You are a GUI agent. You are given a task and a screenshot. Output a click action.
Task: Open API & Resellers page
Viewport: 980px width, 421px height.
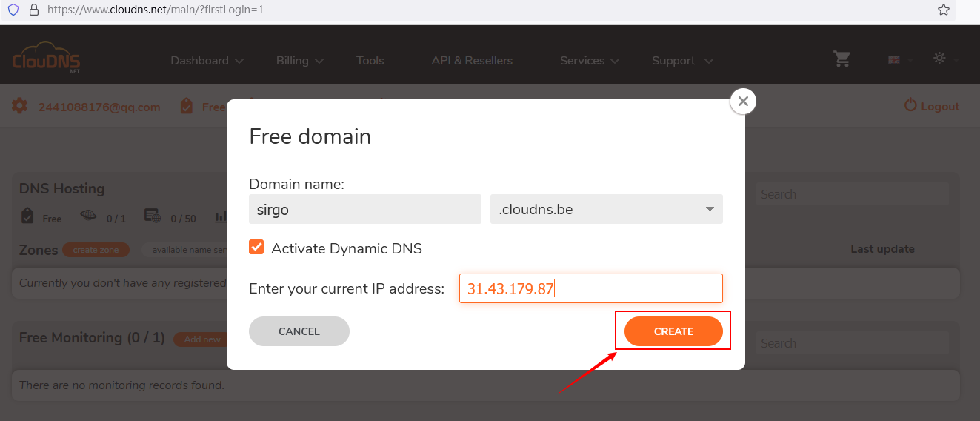point(472,61)
